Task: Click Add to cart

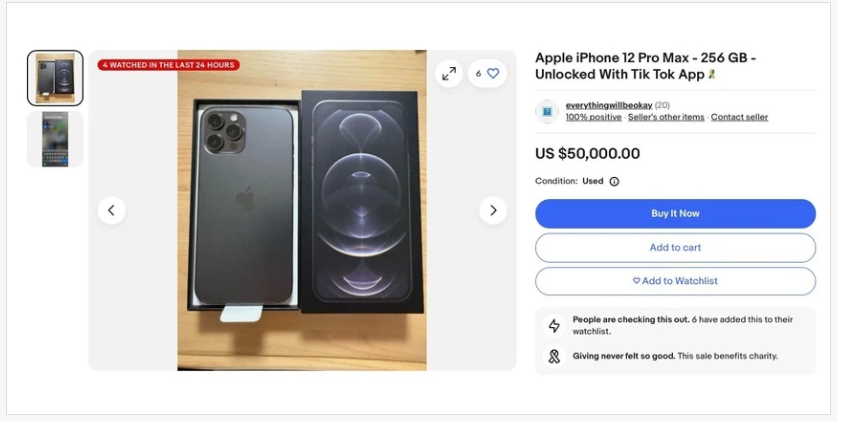Action: tap(675, 248)
